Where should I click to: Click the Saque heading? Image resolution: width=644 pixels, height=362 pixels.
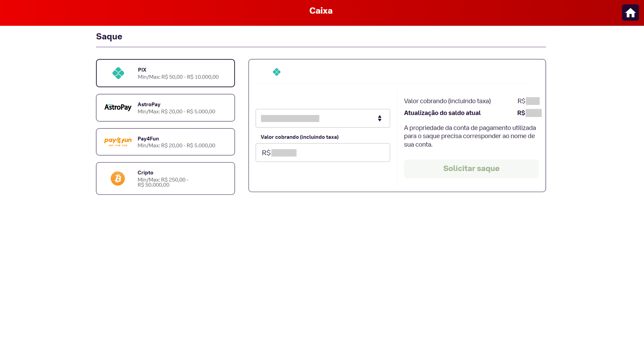109,37
